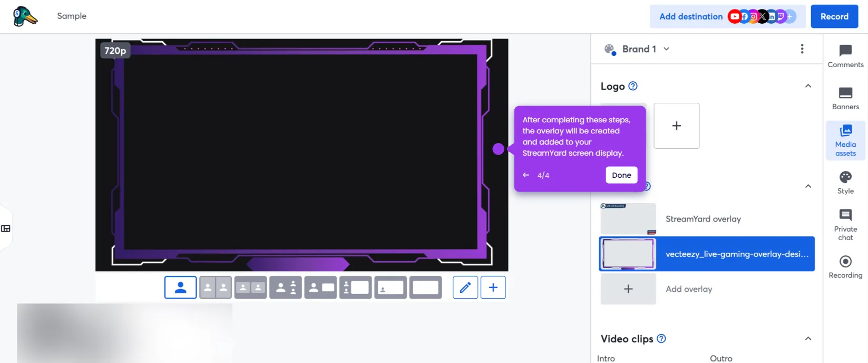Add a new layout with plus button

493,288
